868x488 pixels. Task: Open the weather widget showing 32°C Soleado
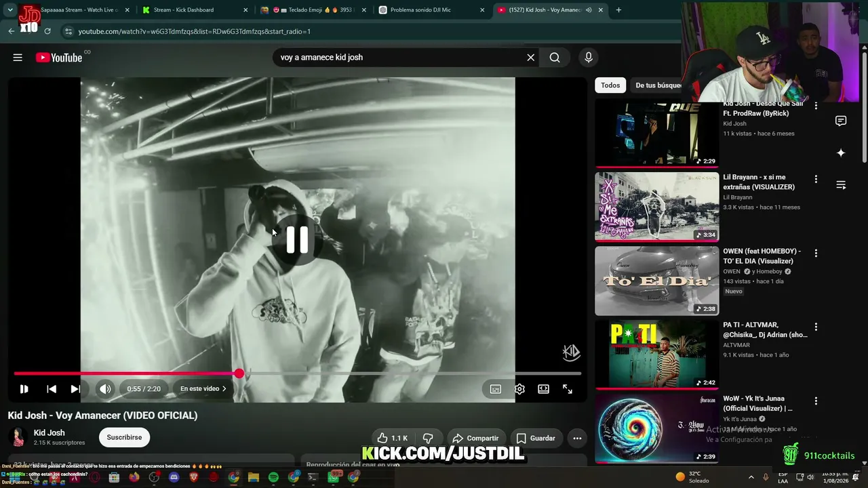692,477
